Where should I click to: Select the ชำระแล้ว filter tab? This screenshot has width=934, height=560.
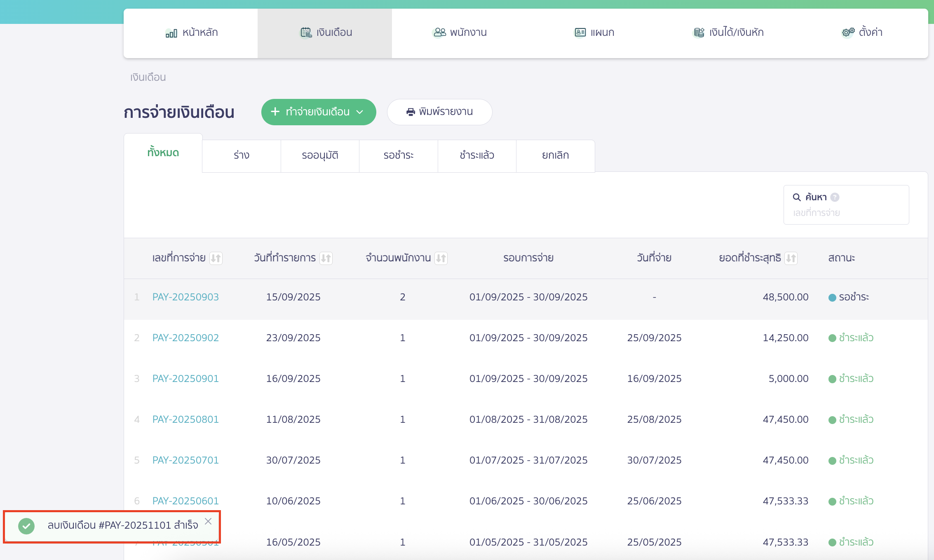click(477, 156)
